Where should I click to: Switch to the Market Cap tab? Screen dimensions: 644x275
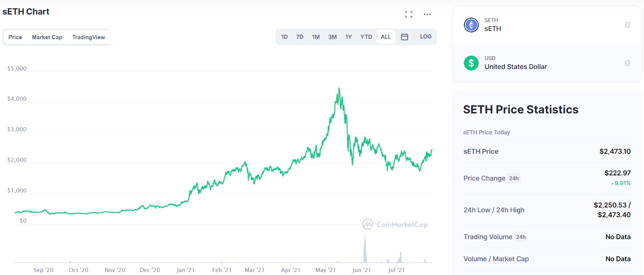47,37
